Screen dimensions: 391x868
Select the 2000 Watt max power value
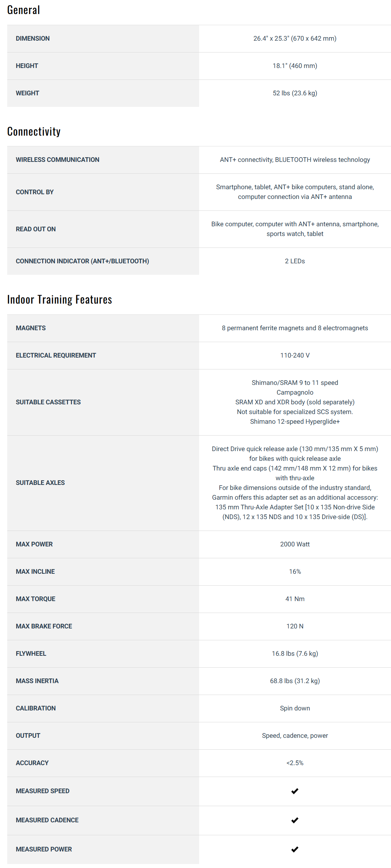[295, 544]
